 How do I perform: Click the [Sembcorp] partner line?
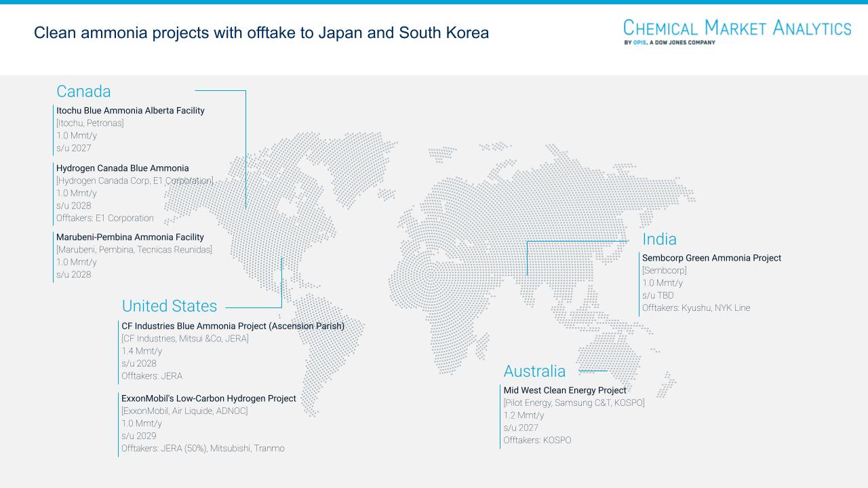coord(665,270)
